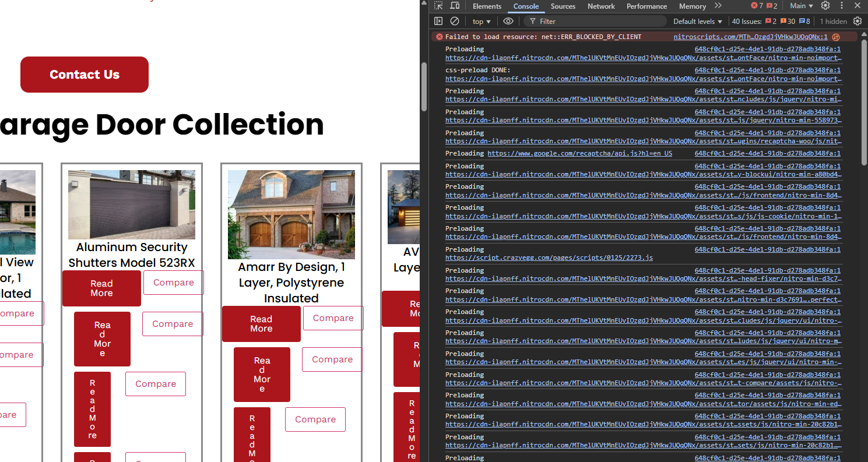868x462 pixels.
Task: Open the CDN link ending js/jquery/nitro-min-558973
Action: tap(644, 120)
